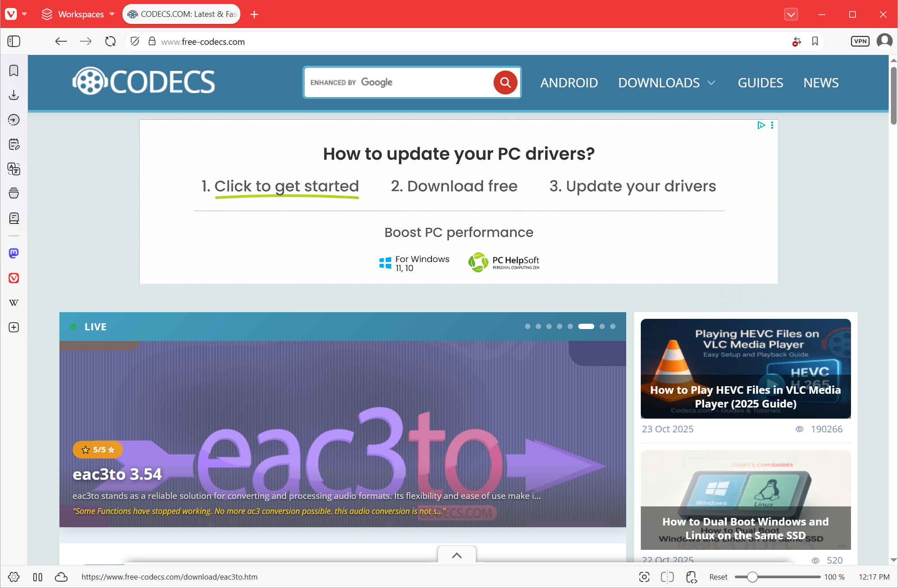Open the GUIDES menu item
This screenshot has width=898, height=588.
click(760, 83)
